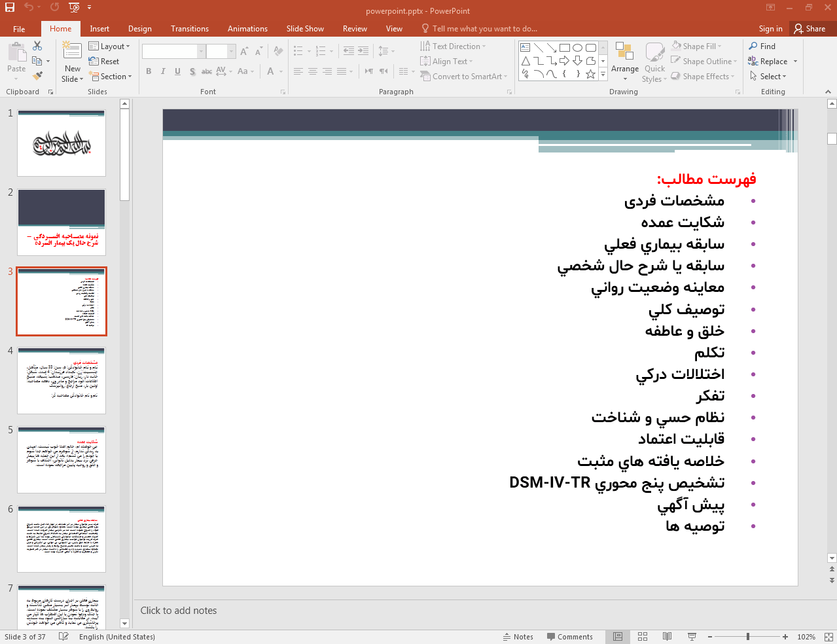
Task: Click the Cut scissors icon
Action: pos(37,46)
